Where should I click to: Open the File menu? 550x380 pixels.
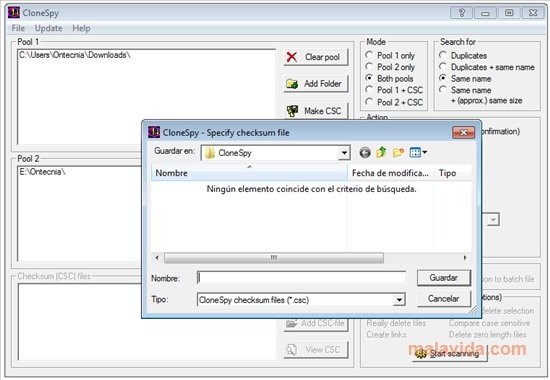tap(18, 28)
